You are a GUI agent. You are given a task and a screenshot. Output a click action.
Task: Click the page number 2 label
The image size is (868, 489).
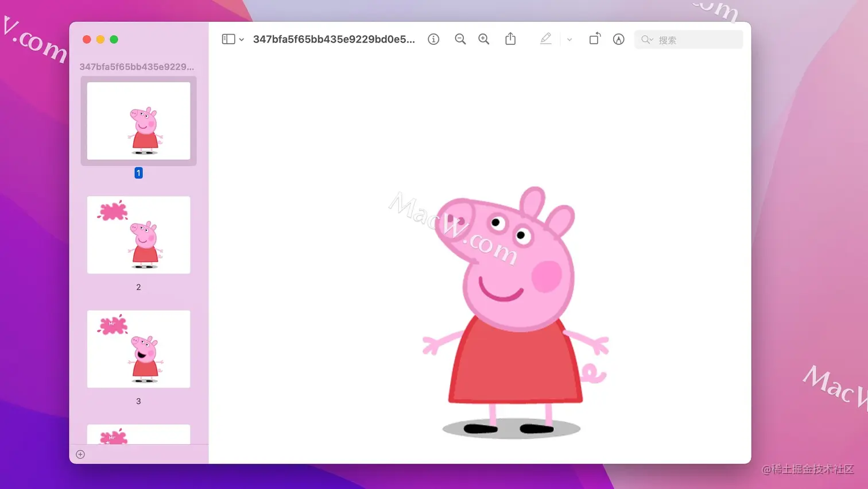(138, 287)
